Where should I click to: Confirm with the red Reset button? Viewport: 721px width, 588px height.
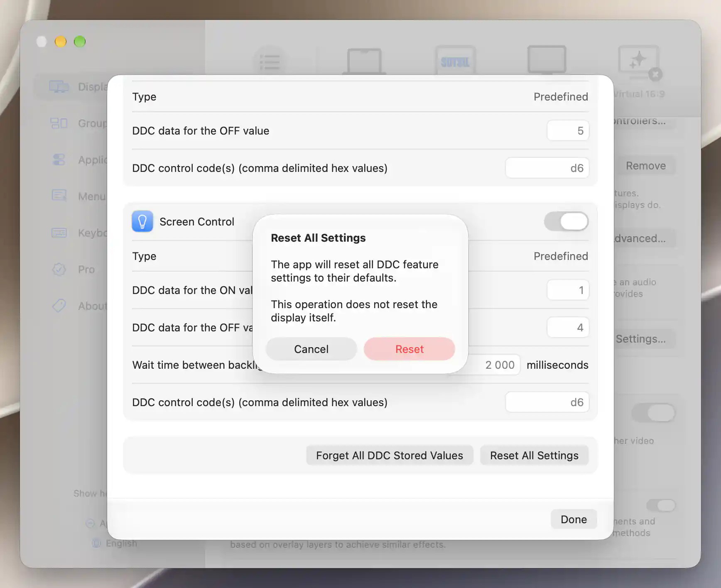click(409, 349)
